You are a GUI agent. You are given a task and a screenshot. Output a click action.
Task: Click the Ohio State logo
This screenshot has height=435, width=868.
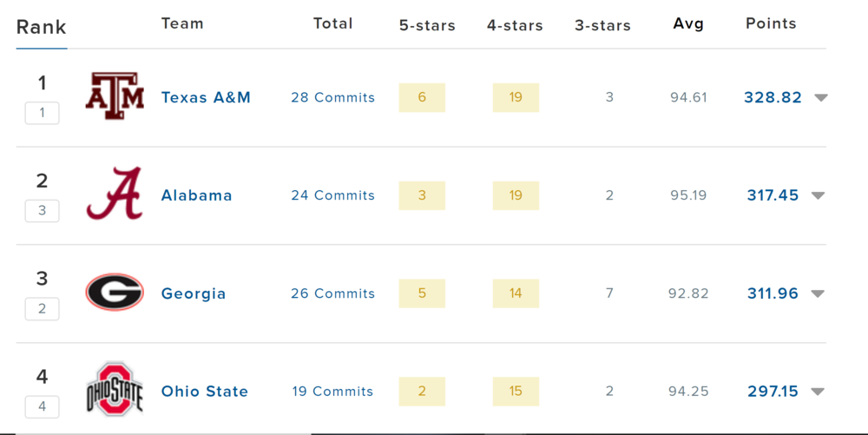point(115,390)
